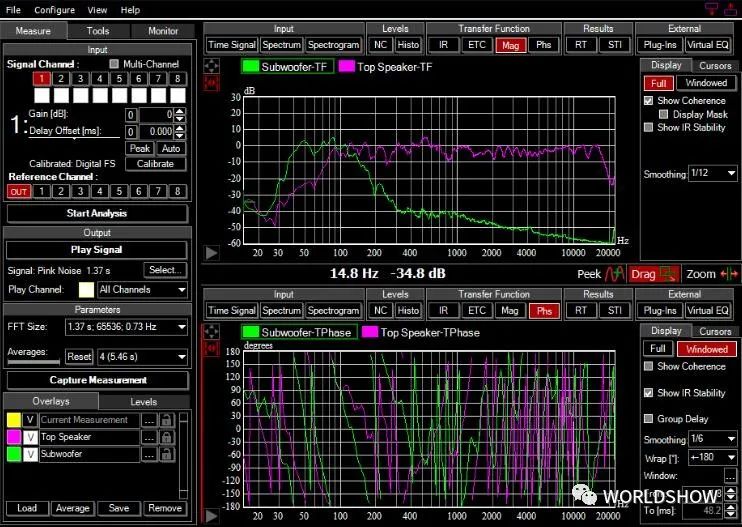Click the move/pan icon beside lower phase graph
This screenshot has width=742, height=527.
(x=211, y=332)
